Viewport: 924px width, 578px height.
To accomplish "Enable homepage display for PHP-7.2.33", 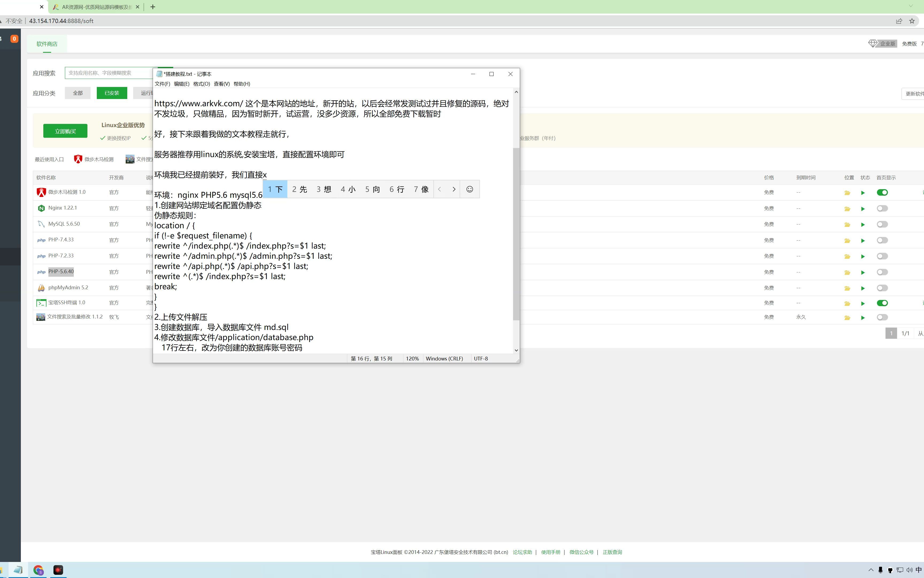I will (x=882, y=256).
